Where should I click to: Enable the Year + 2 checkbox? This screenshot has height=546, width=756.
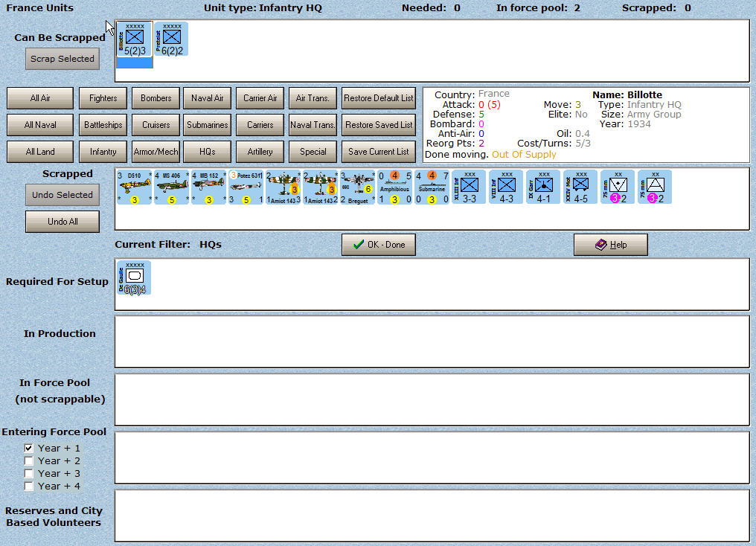29,460
